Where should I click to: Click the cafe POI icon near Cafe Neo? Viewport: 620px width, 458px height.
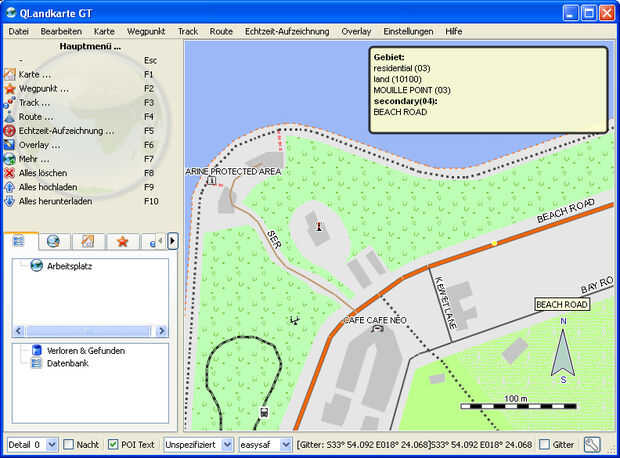point(378,328)
